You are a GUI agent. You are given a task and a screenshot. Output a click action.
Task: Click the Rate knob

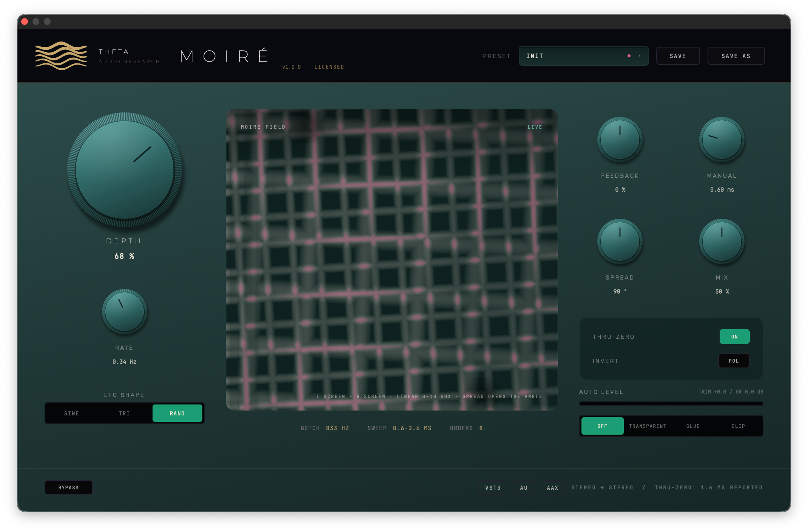click(x=125, y=312)
